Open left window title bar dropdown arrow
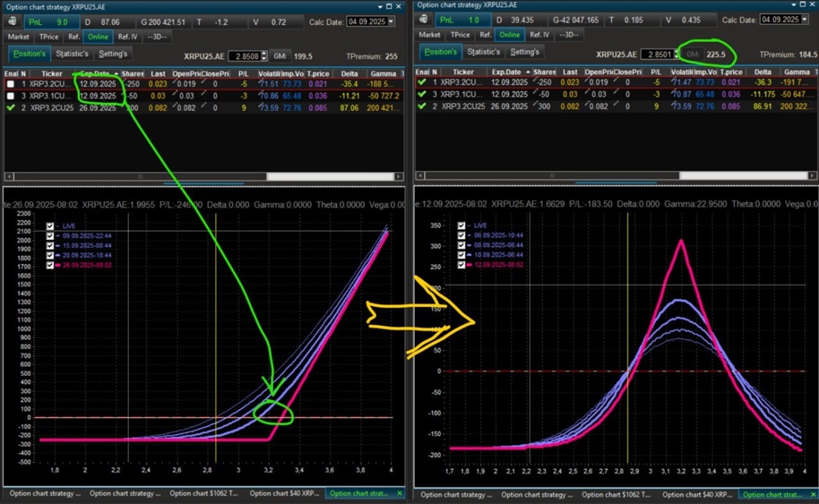 (x=380, y=7)
